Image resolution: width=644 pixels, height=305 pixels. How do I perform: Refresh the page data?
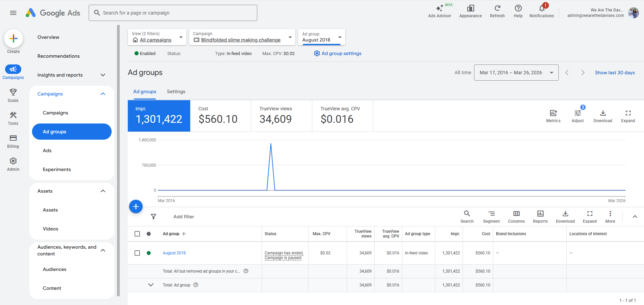click(497, 11)
